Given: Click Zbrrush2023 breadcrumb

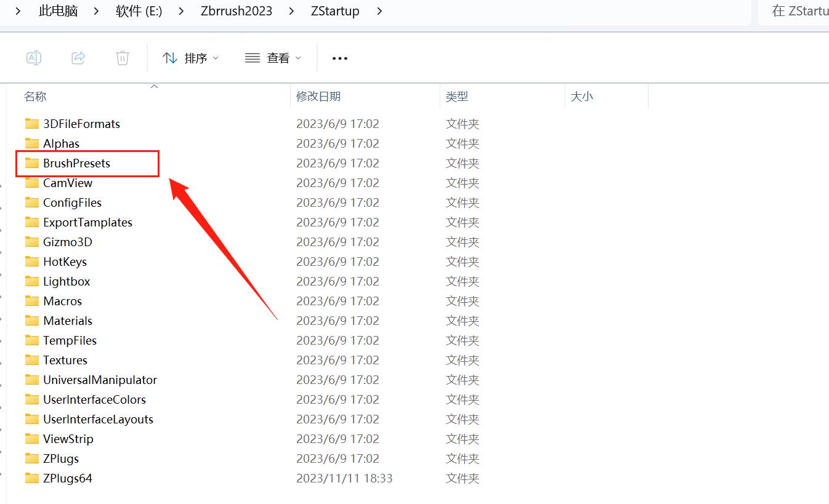Looking at the screenshot, I should [237, 11].
